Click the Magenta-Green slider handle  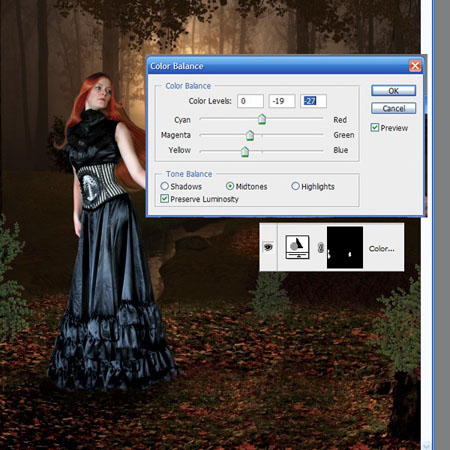(x=250, y=135)
